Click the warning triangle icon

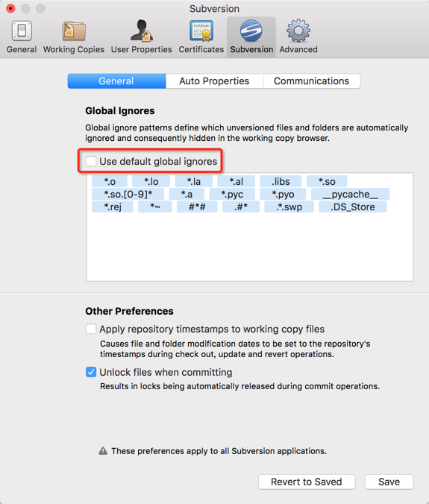tap(103, 451)
